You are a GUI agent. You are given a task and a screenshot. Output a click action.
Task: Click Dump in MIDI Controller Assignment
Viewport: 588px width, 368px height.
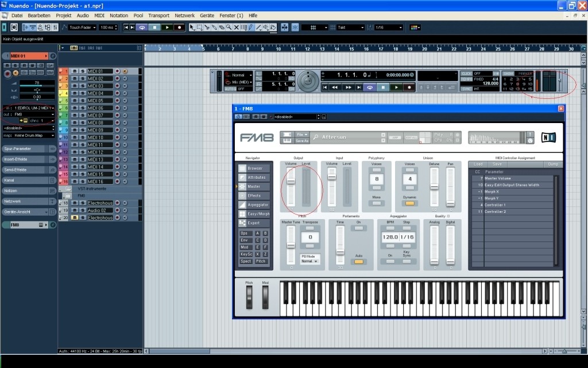[553, 164]
